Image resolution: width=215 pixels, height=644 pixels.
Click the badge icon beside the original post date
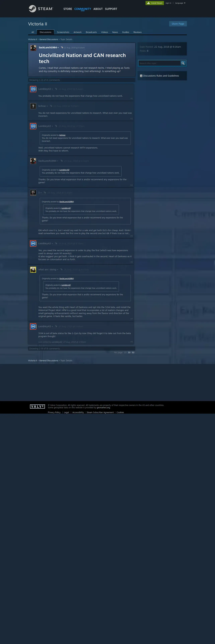(x=62, y=47)
